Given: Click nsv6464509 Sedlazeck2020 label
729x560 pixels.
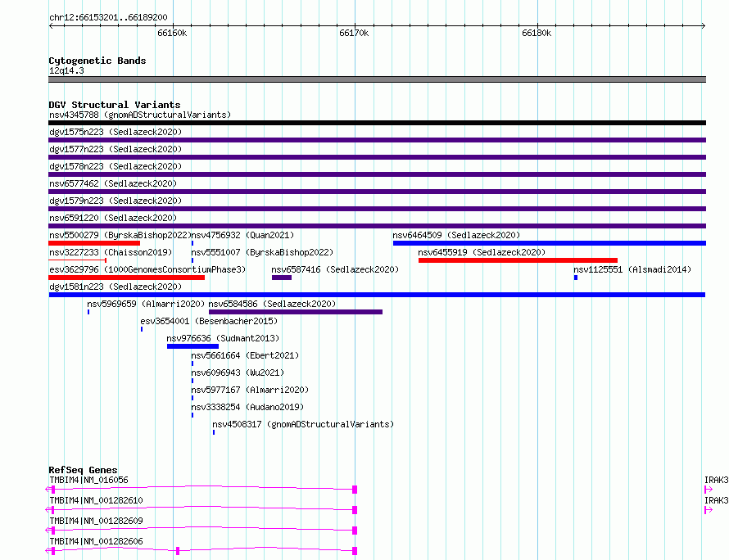Looking at the screenshot, I should (456, 235).
